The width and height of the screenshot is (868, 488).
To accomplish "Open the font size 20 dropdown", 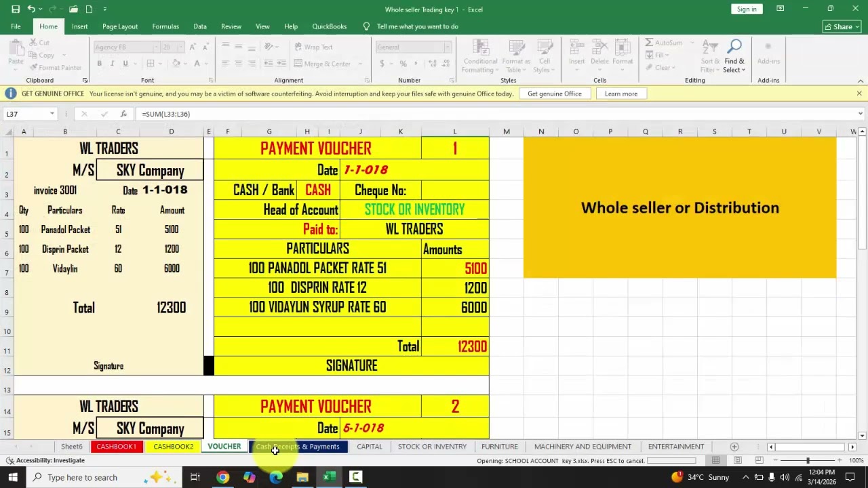I will (x=181, y=47).
